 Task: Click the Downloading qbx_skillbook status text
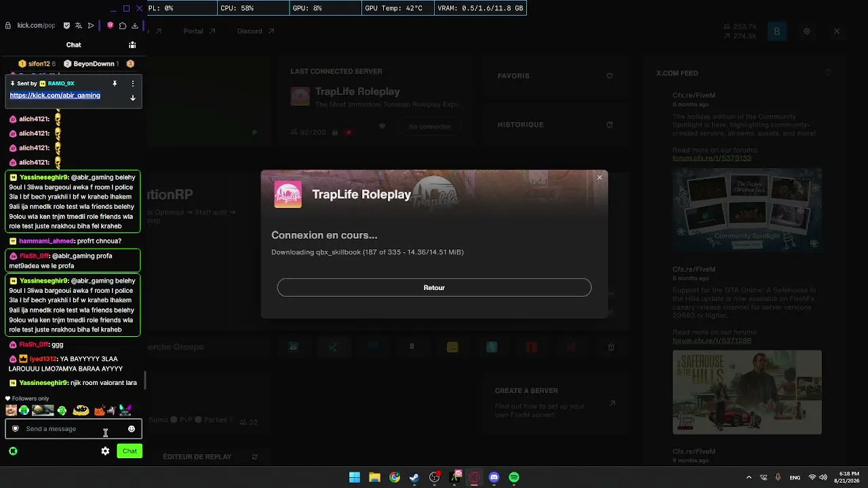click(x=368, y=252)
